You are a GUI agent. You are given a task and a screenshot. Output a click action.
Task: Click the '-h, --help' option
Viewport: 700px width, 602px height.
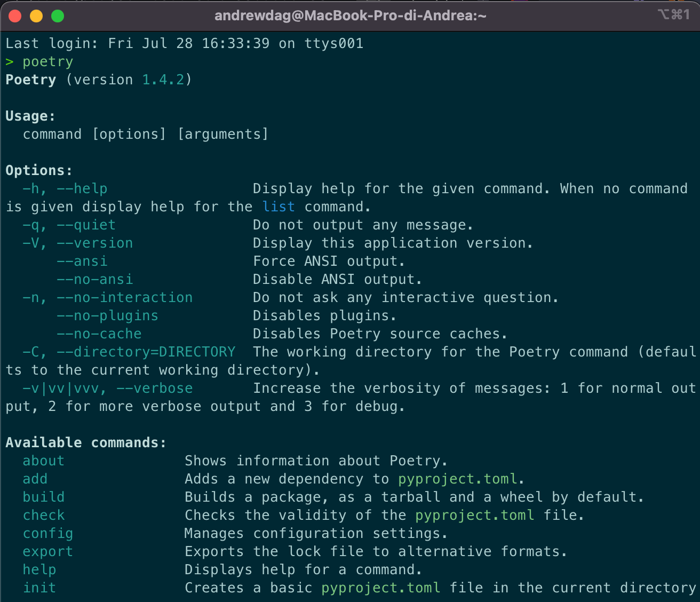click(65, 188)
